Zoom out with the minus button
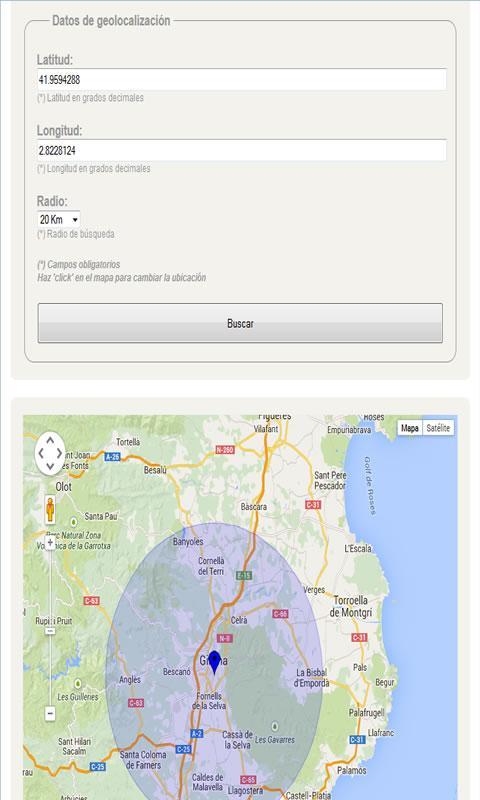 [x=50, y=713]
